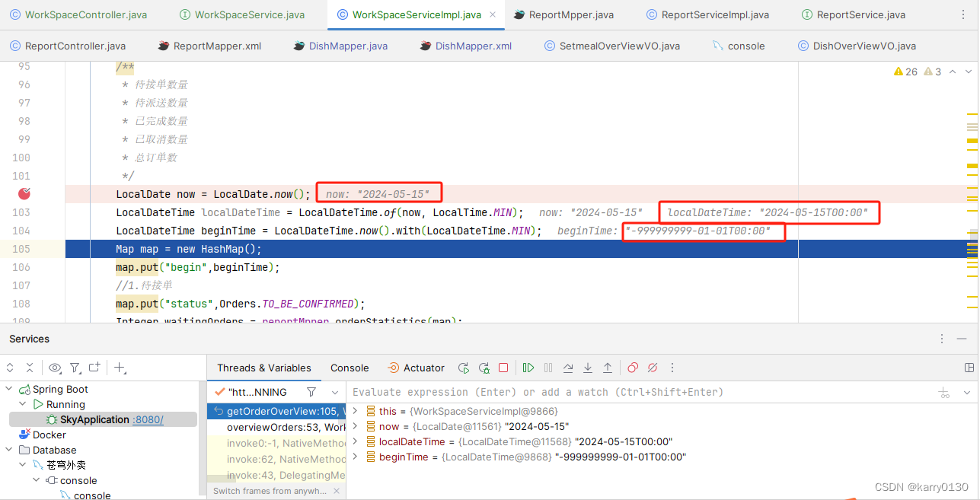Open the ReportMpper.java tab

pyautogui.click(x=563, y=14)
